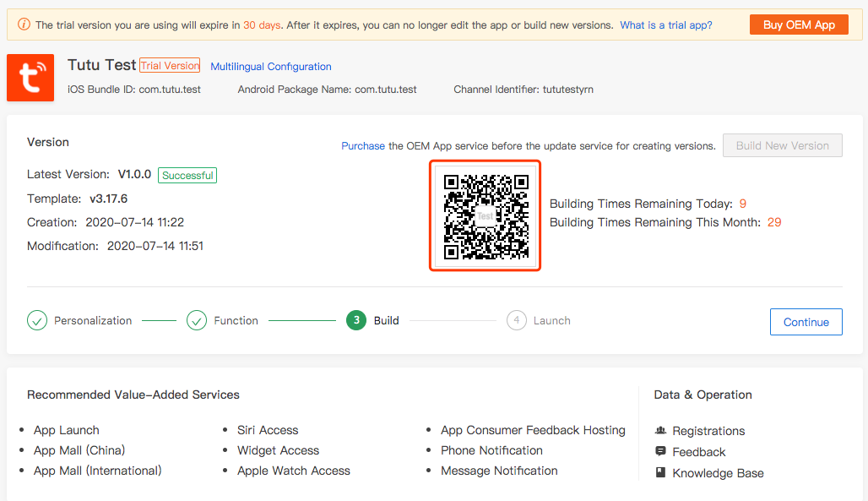The height and width of the screenshot is (501, 868).
Task: Click the 'Tutu Test' app name
Action: [x=102, y=65]
